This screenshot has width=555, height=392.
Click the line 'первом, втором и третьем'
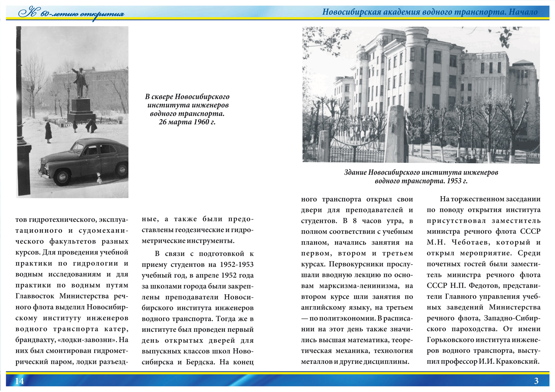coord(357,253)
